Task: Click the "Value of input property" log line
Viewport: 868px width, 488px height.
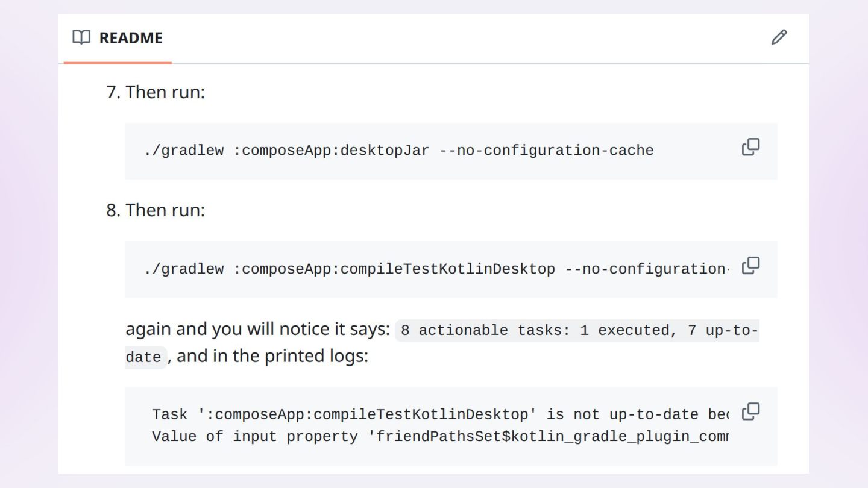Action: [x=440, y=436]
